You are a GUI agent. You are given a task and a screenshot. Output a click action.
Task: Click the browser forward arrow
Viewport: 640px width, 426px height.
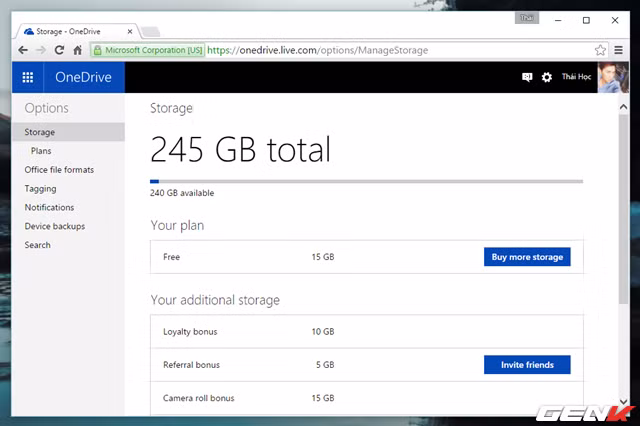[x=41, y=50]
